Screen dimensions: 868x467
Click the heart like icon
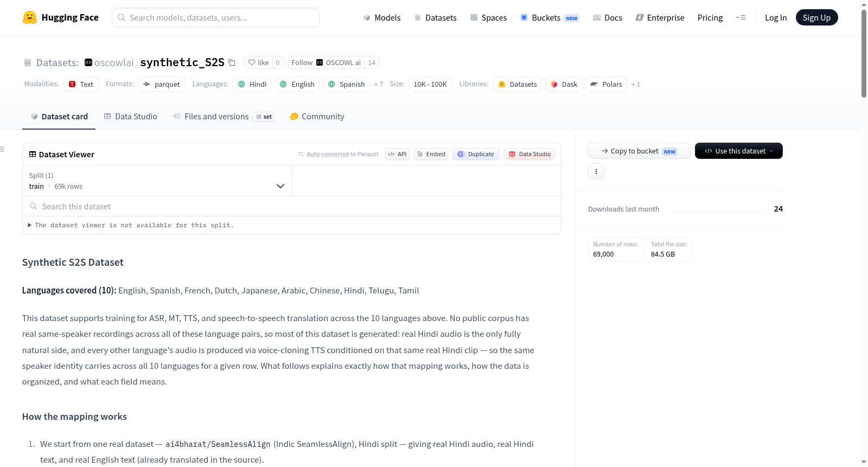click(252, 62)
